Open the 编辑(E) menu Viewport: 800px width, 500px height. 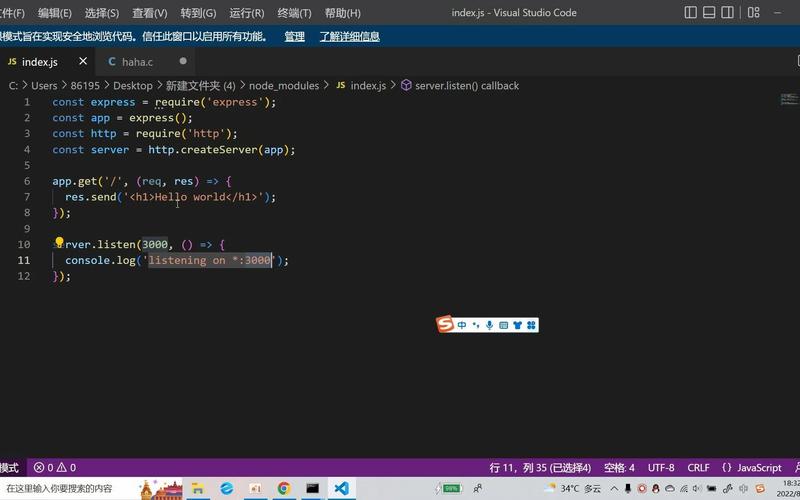click(x=55, y=13)
